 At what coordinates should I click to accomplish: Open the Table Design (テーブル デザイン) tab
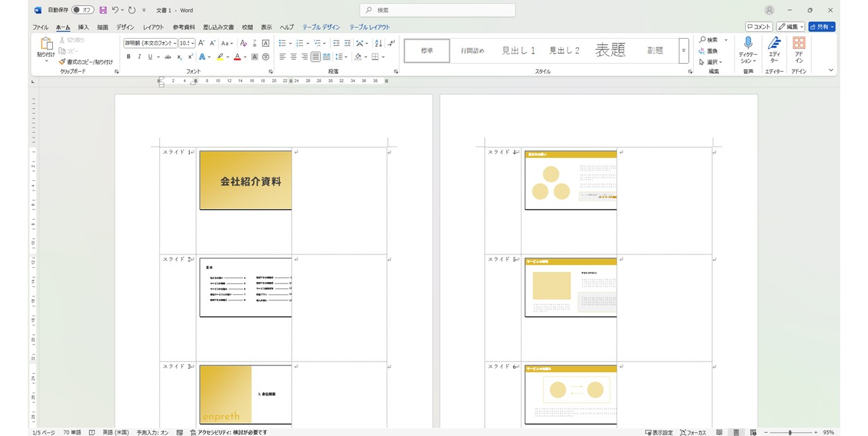(321, 27)
